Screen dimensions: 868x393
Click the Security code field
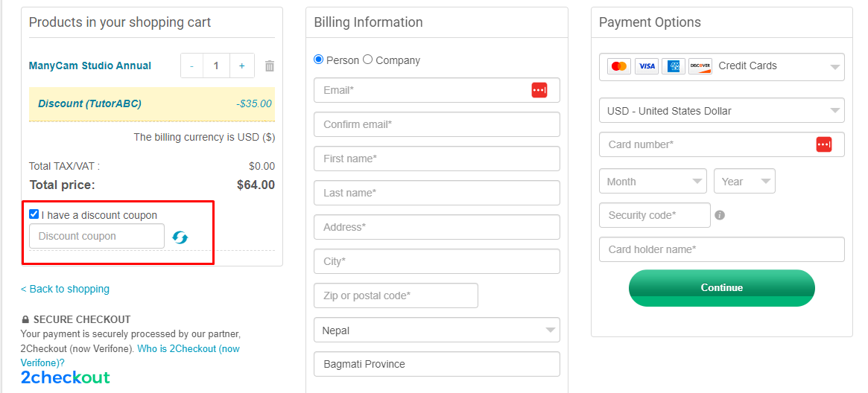pyautogui.click(x=655, y=215)
